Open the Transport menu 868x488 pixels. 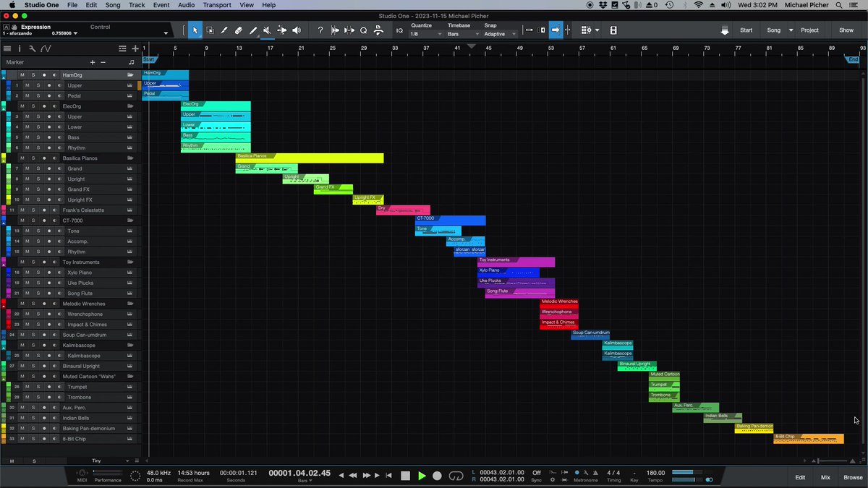(217, 5)
